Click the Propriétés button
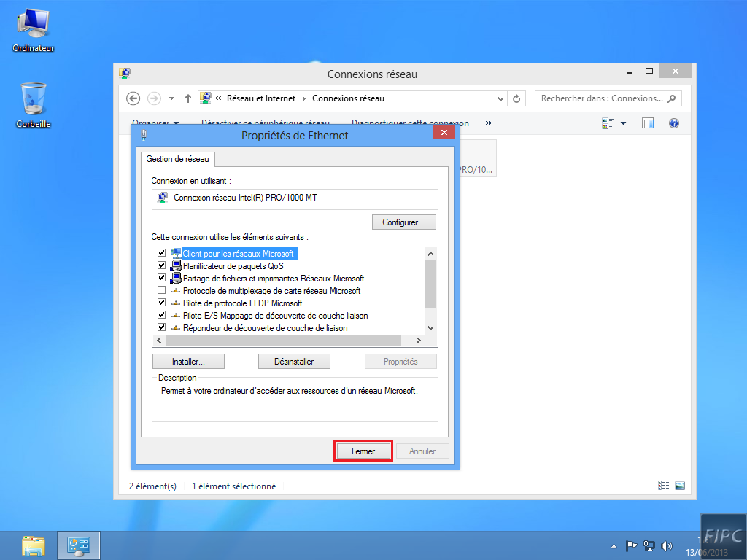 pos(400,362)
